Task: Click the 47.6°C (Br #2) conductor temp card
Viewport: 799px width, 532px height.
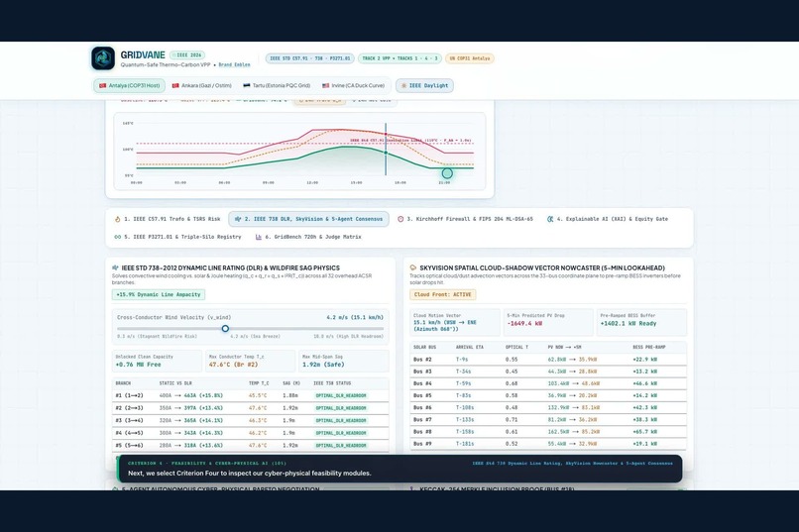Action: [x=250, y=361]
